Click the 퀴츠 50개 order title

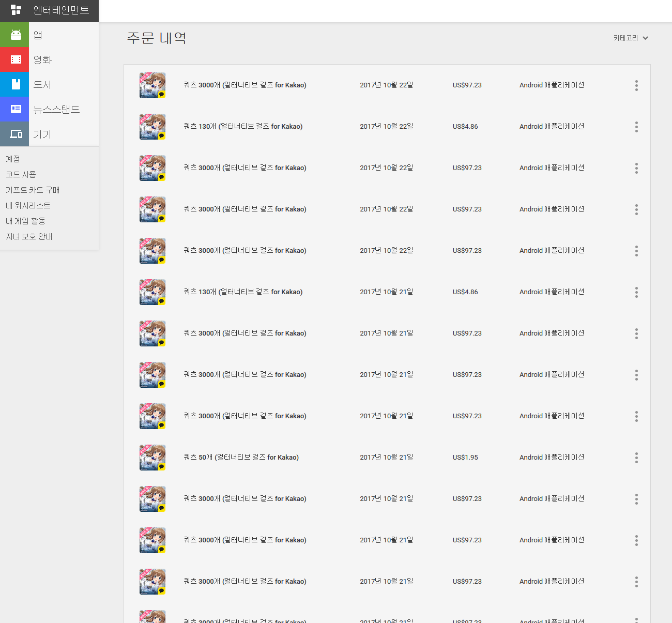pyautogui.click(x=241, y=458)
